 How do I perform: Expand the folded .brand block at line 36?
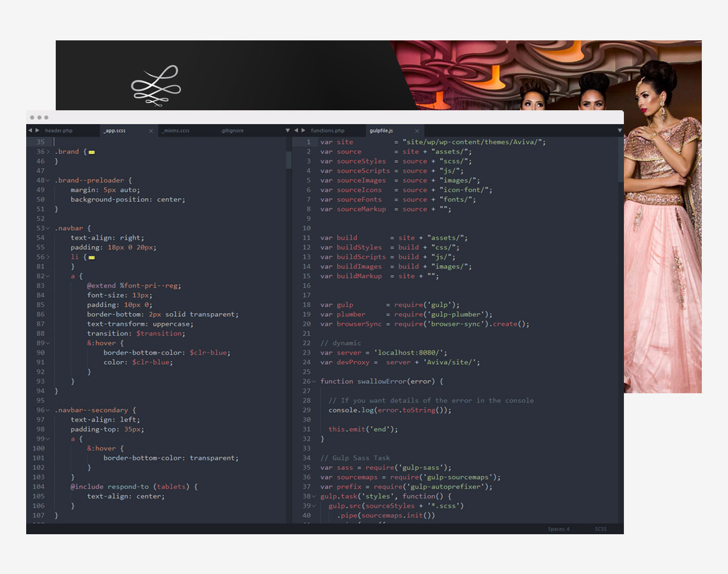click(x=48, y=152)
